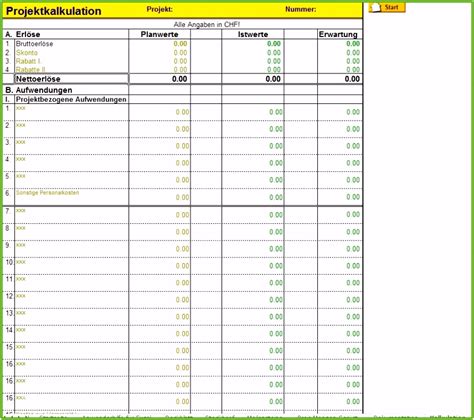Click row number 13 in Aufwendungen

pyautogui.click(x=9, y=313)
